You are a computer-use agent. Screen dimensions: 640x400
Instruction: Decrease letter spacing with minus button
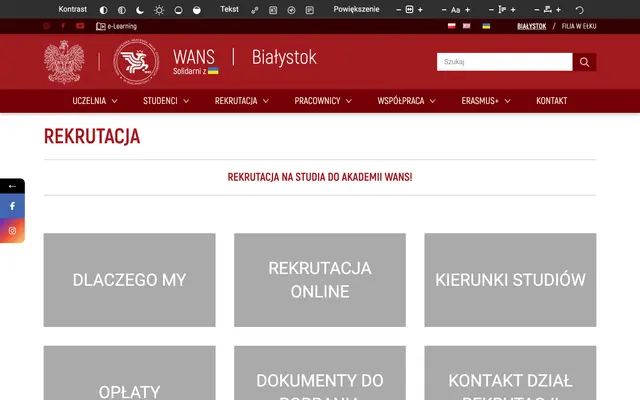click(537, 10)
